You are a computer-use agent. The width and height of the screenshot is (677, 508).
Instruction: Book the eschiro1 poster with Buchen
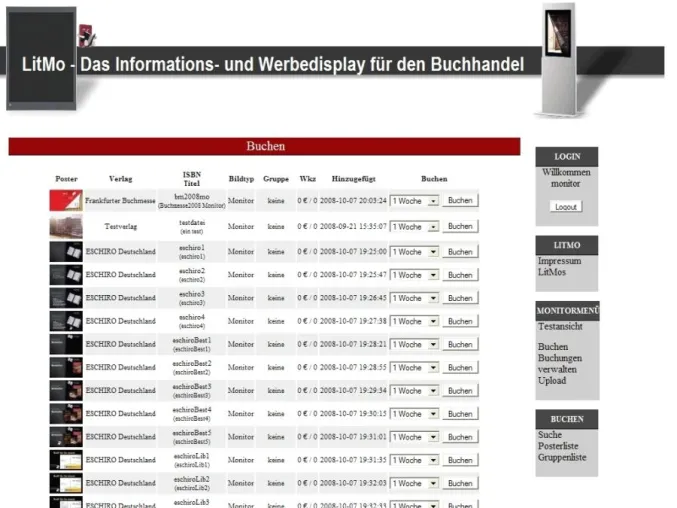click(460, 252)
